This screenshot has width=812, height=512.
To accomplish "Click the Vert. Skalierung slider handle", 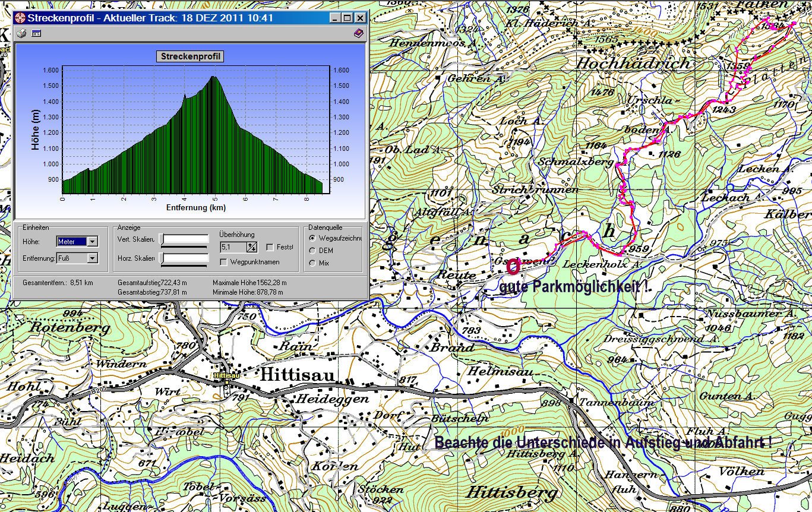I will [x=163, y=239].
